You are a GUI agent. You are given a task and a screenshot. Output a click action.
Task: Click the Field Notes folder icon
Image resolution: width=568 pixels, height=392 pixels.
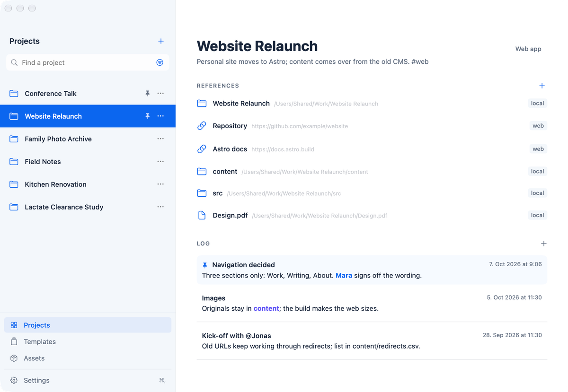pos(14,161)
